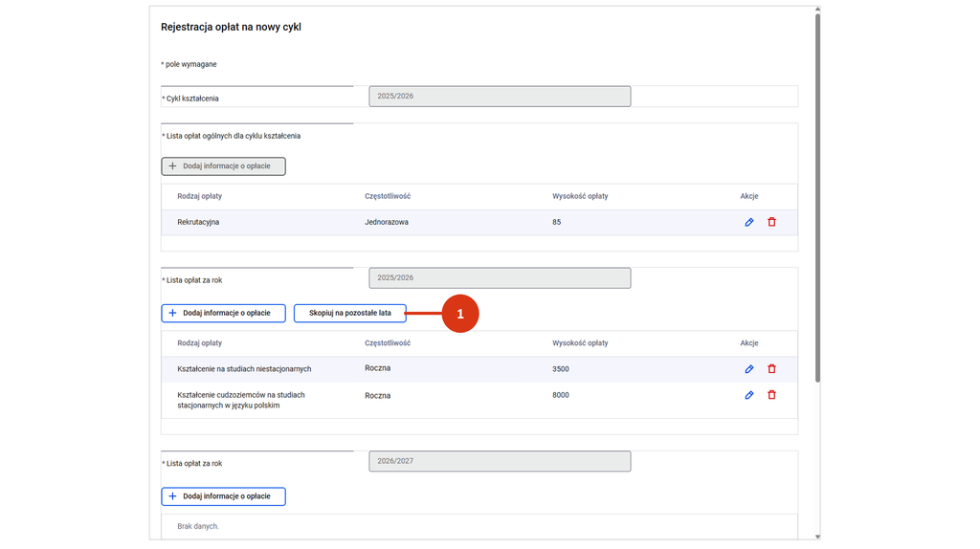Delete the Rekrutacyjna fee row
The image size is (980, 549).
772,222
